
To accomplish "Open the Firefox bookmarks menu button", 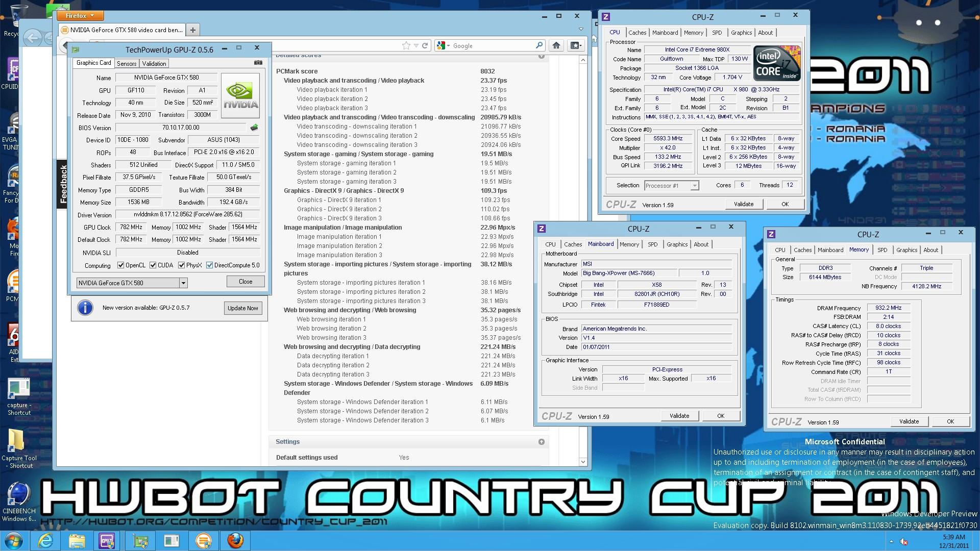I will pos(575,45).
